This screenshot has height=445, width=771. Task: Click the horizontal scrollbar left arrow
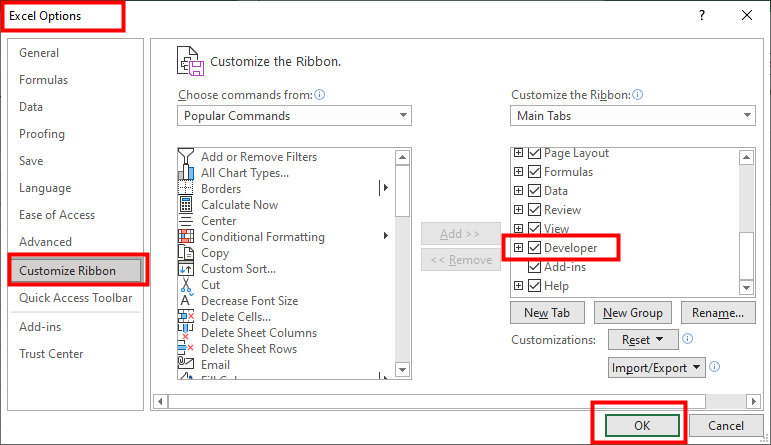(160, 402)
